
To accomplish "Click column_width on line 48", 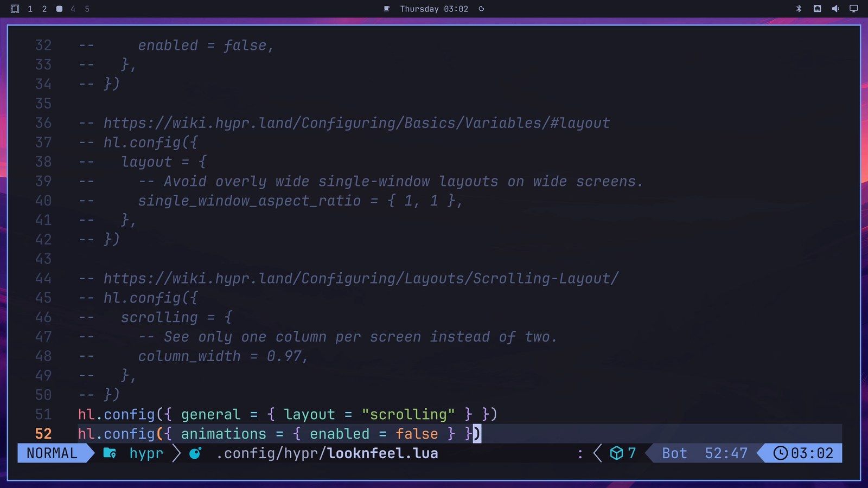I will (x=189, y=356).
